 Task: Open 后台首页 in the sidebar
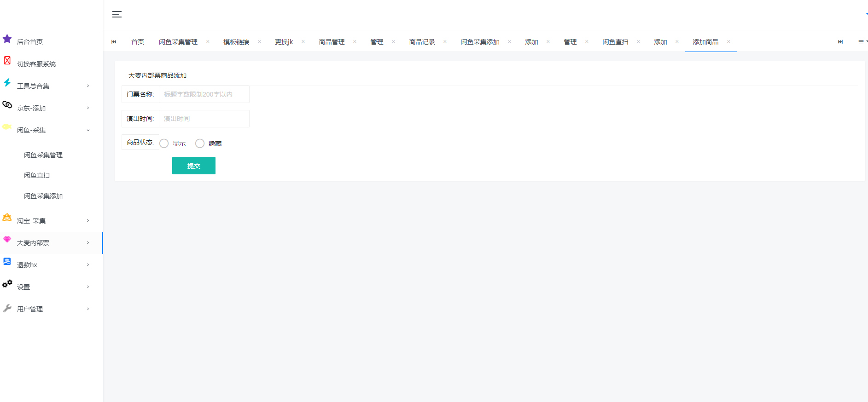(30, 42)
